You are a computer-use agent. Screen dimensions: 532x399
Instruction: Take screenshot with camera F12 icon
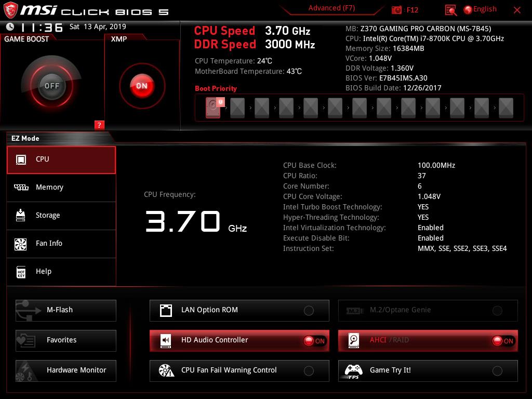(396, 10)
